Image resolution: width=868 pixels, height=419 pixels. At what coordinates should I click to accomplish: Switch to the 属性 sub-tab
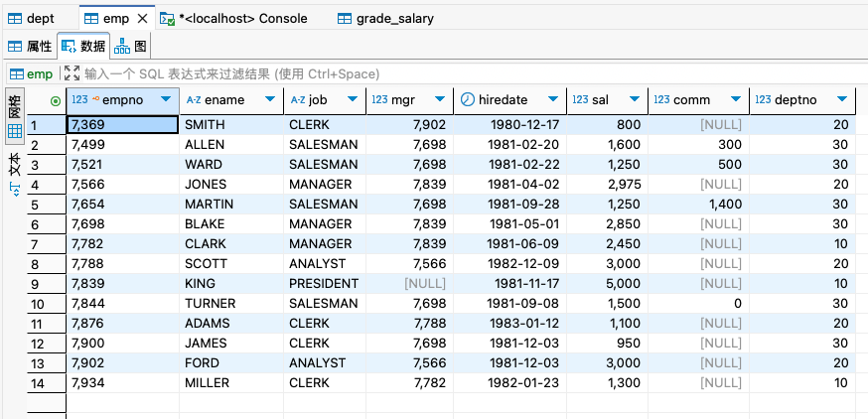(30, 47)
